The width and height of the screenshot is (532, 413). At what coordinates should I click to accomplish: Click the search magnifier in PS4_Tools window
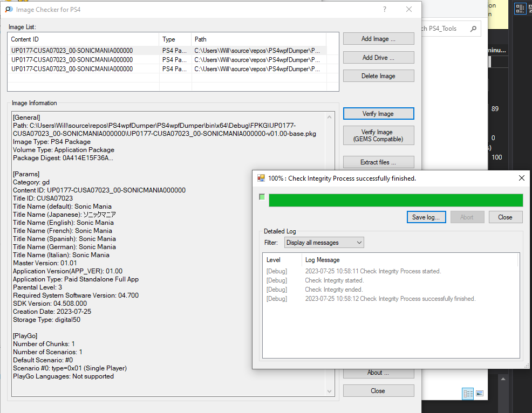pyautogui.click(x=473, y=29)
